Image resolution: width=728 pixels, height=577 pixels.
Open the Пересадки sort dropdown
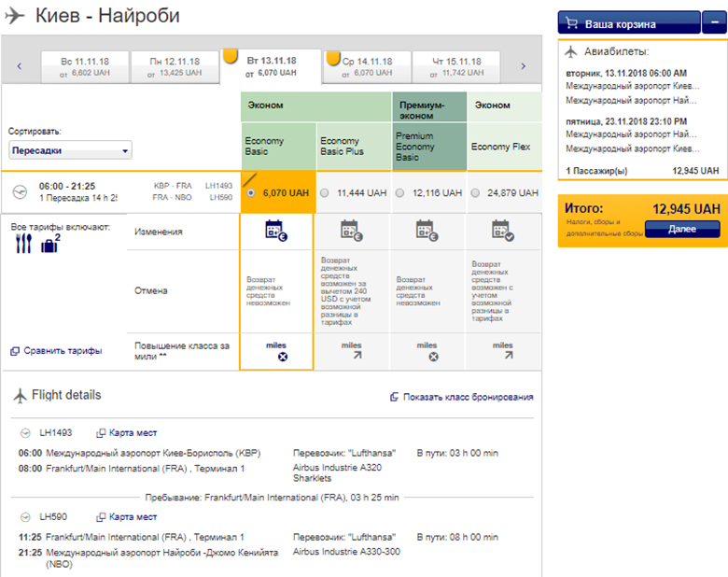tap(71, 151)
